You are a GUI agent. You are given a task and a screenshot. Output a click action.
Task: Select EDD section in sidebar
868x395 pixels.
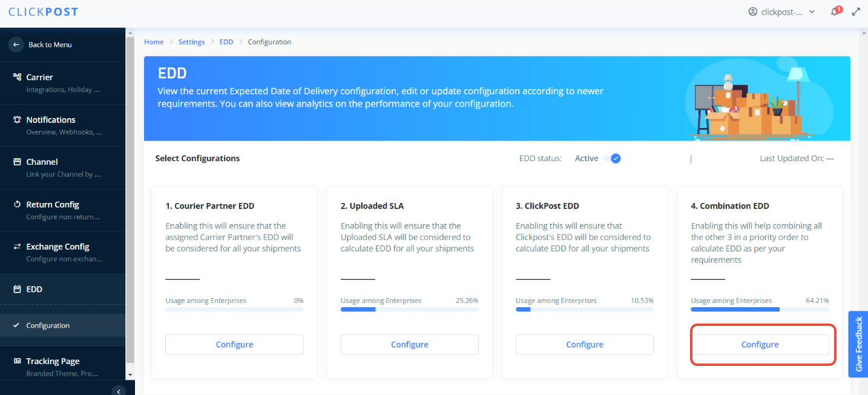(x=63, y=289)
